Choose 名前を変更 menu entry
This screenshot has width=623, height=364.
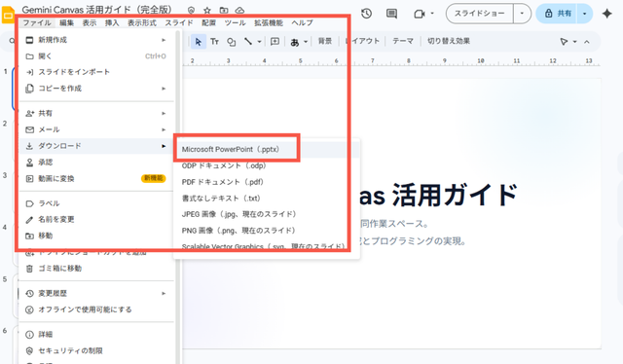96,219
